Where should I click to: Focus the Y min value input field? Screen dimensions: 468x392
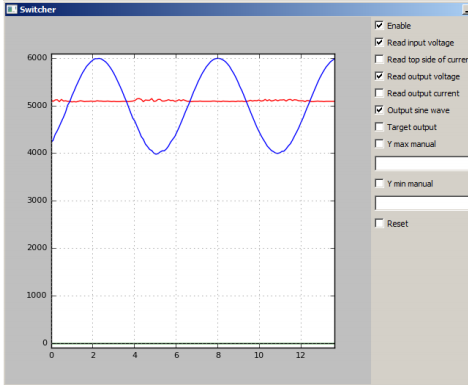point(421,203)
